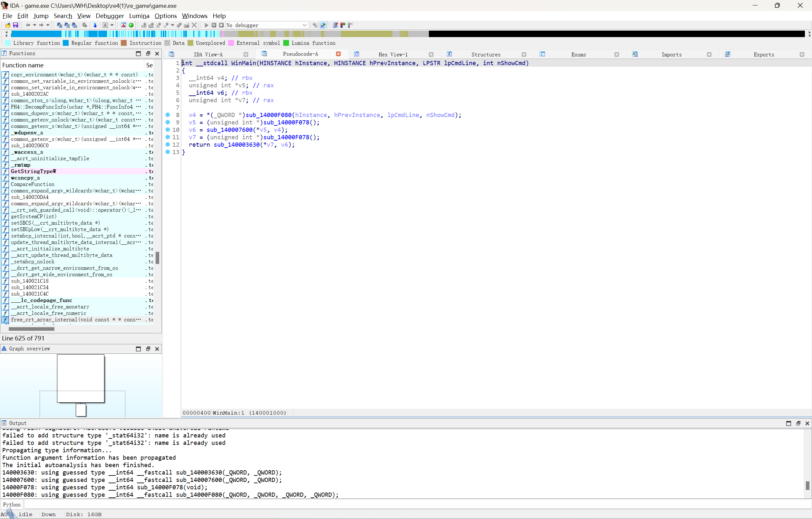
Task: Click the pause process icon
Action: point(214,25)
